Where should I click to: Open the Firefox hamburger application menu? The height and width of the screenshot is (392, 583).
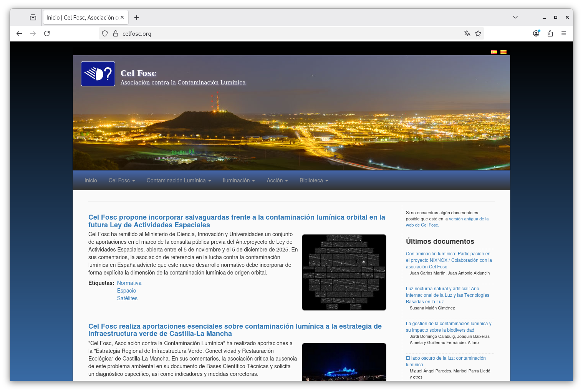coord(564,33)
